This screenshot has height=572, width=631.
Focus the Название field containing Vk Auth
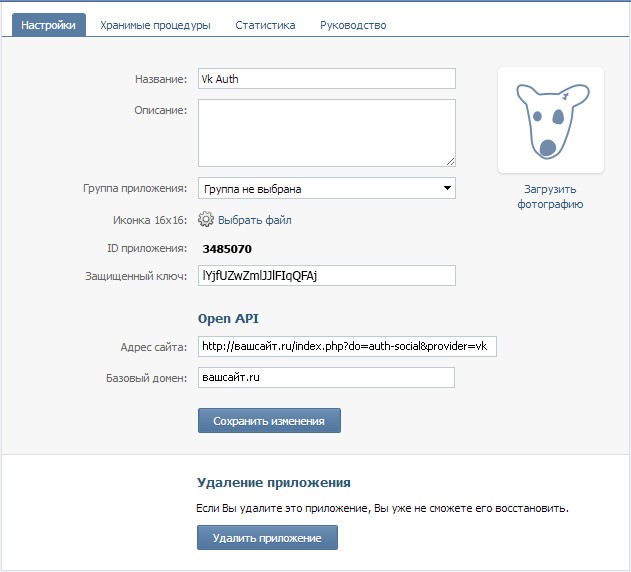pyautogui.click(x=326, y=79)
